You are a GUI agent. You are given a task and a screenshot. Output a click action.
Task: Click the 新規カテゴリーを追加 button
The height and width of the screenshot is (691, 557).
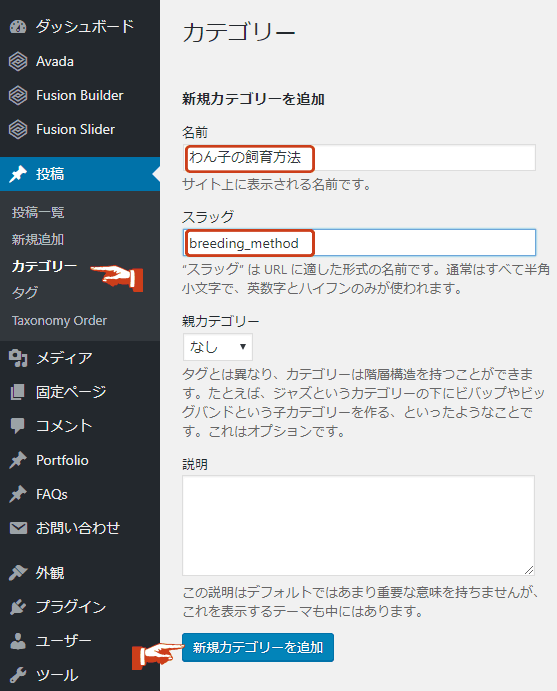[258, 647]
